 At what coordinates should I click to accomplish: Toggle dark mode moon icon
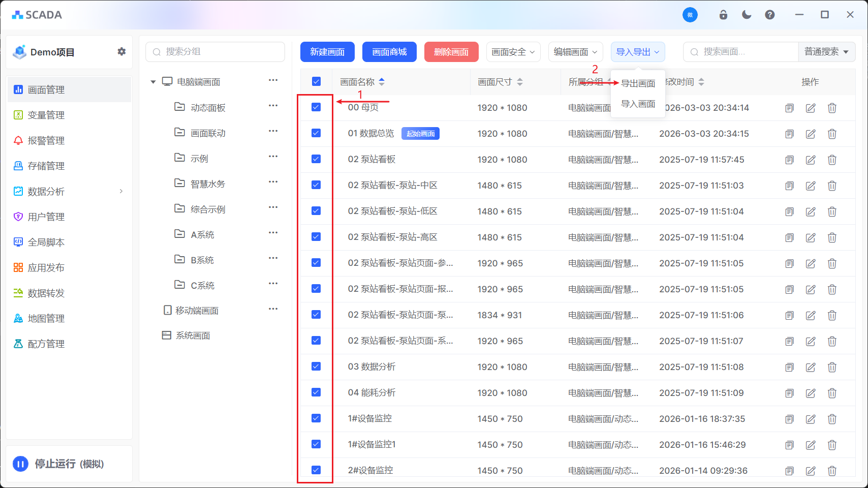click(746, 15)
